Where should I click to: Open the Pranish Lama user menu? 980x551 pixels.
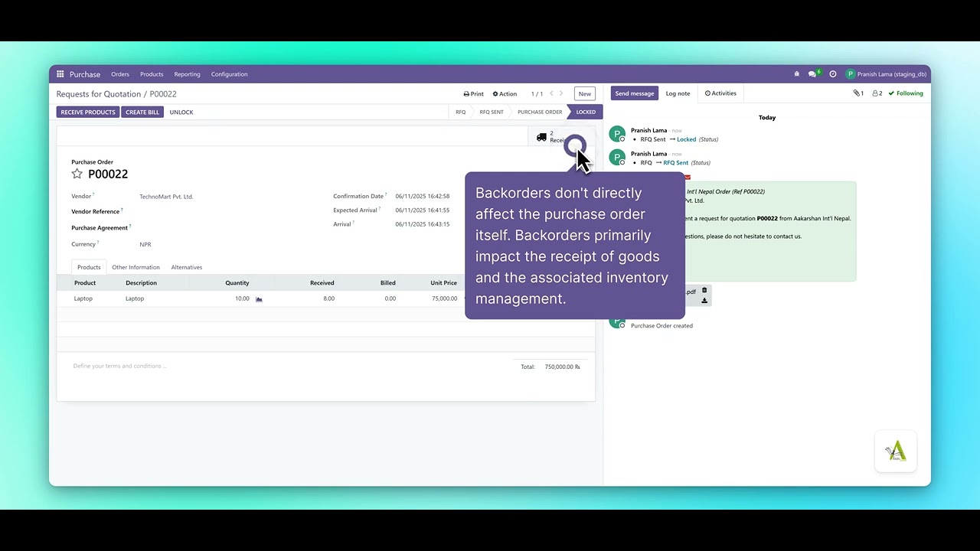[887, 74]
